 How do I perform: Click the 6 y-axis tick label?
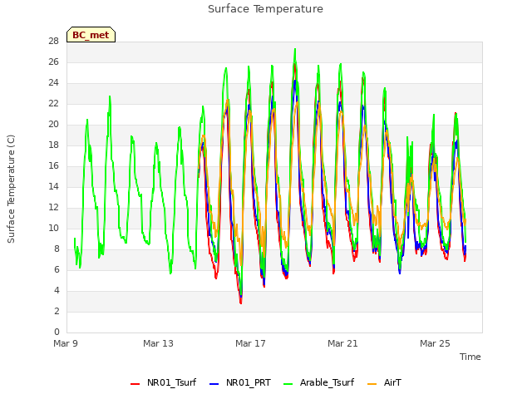[x=57, y=269]
